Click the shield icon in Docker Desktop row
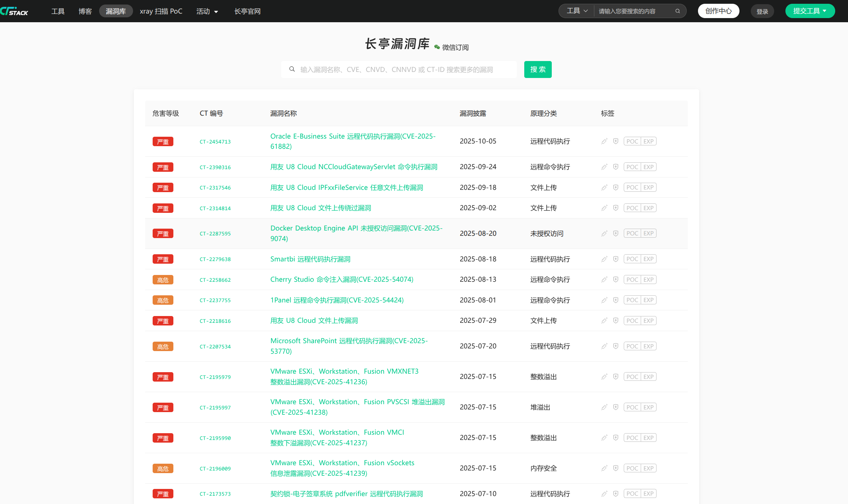848x504 pixels. coord(615,234)
